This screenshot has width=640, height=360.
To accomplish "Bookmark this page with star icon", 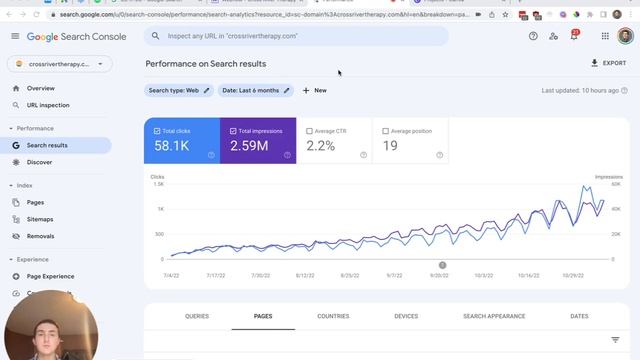I will tap(505, 15).
